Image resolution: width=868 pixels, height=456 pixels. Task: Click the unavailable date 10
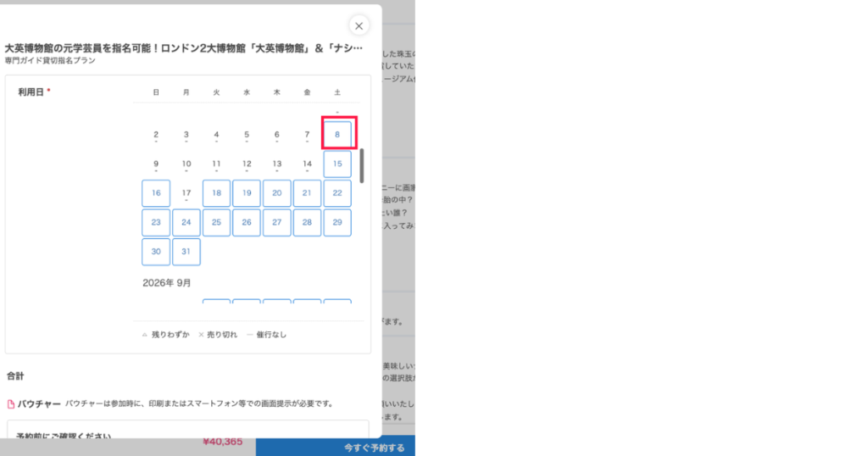click(186, 164)
